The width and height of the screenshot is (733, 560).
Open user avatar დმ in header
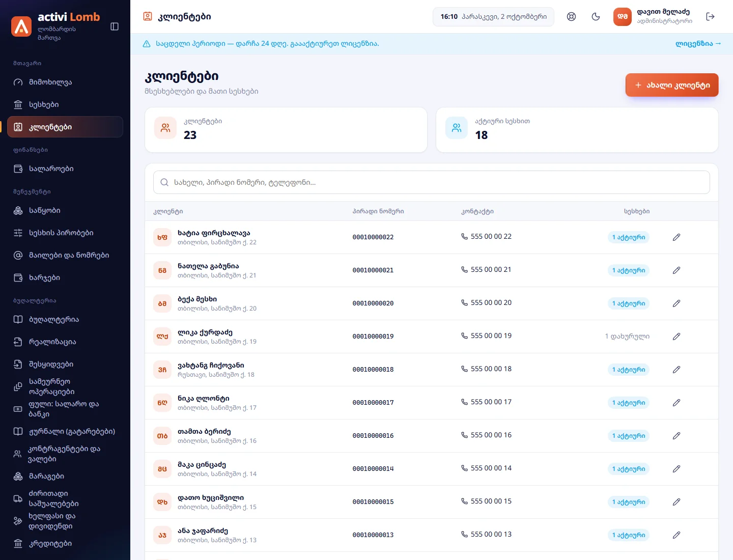click(x=623, y=17)
